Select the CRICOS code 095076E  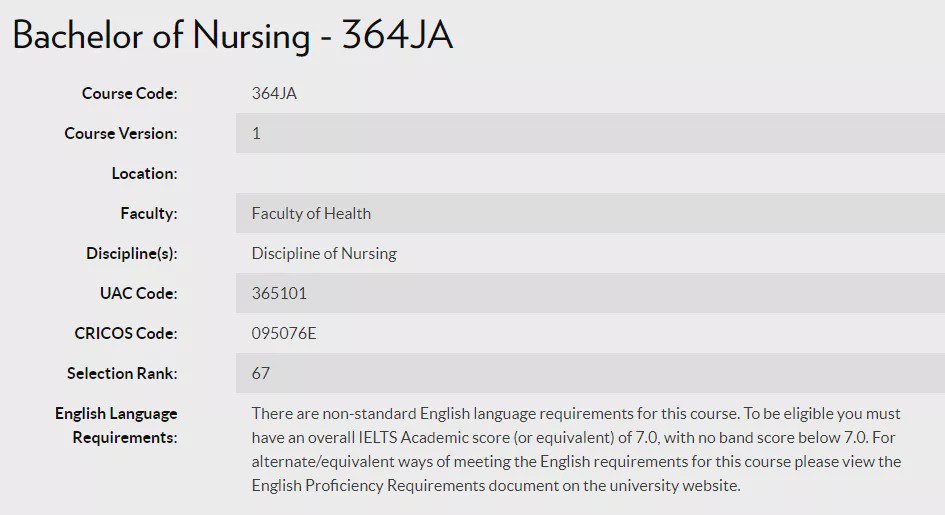pyautogui.click(x=284, y=333)
